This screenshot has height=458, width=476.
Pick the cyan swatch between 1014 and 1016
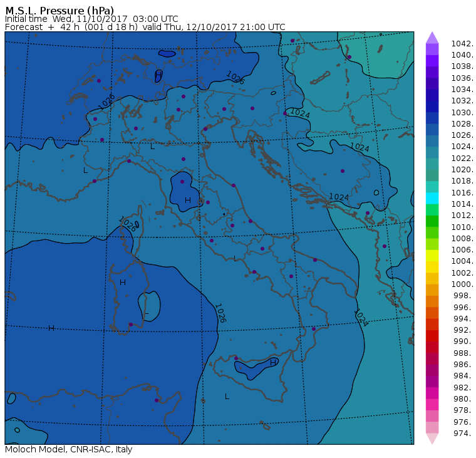click(432, 198)
